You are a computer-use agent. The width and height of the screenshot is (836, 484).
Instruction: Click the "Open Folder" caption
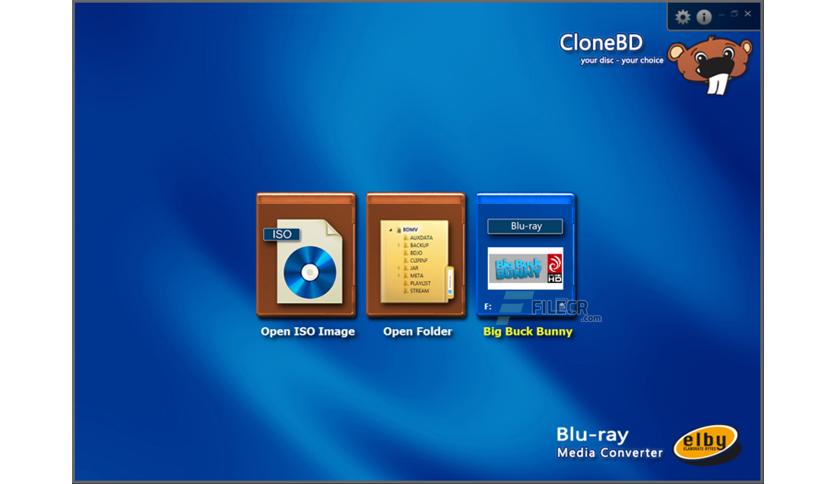(x=417, y=332)
